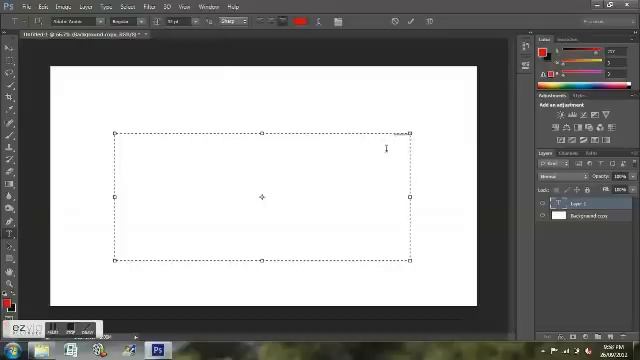Open the History panel icon in collapsed dock
The height and width of the screenshot is (360, 640).
[526, 46]
